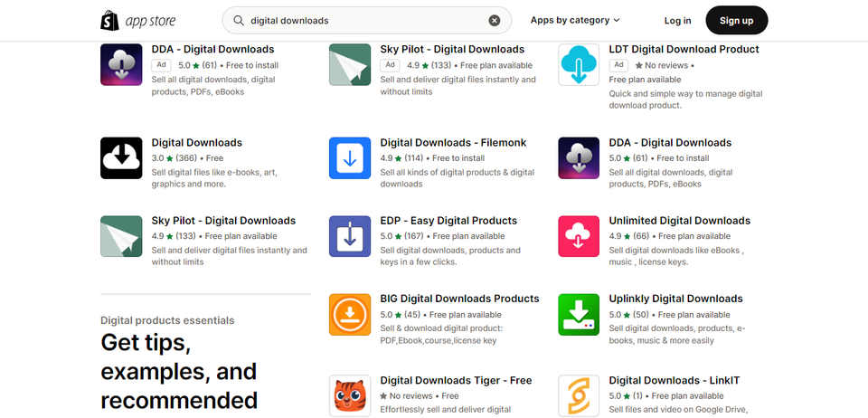Screen dimensions: 868x418
Task: Open the Digital Downloads Tiger icon
Action: (350, 395)
